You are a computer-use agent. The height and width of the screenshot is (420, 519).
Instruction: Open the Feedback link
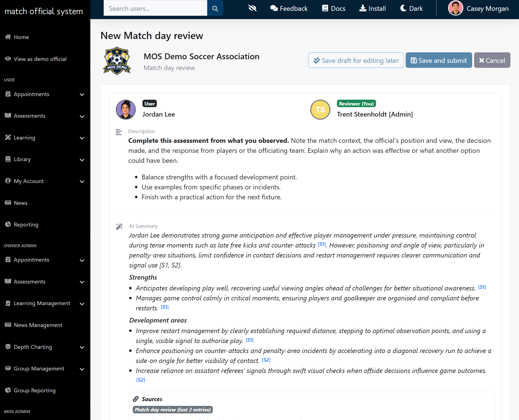click(x=289, y=8)
